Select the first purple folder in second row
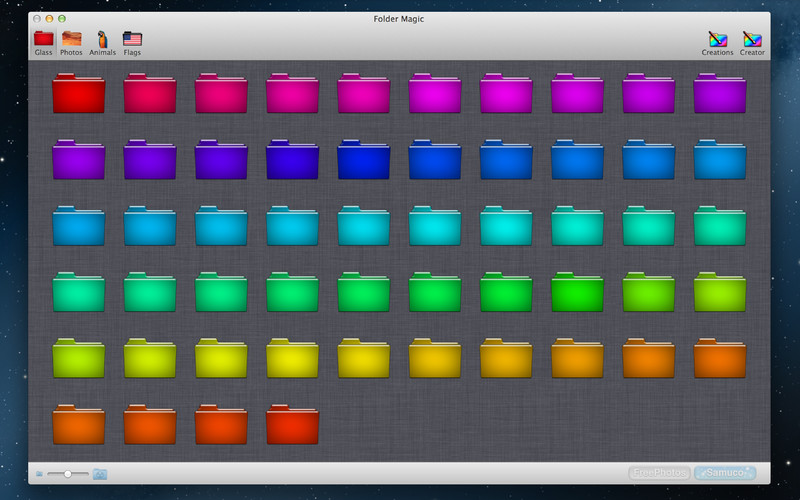800x500 pixels. tap(79, 159)
